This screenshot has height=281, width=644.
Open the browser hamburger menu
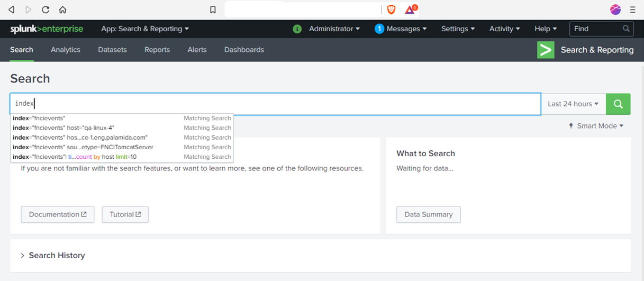632,10
